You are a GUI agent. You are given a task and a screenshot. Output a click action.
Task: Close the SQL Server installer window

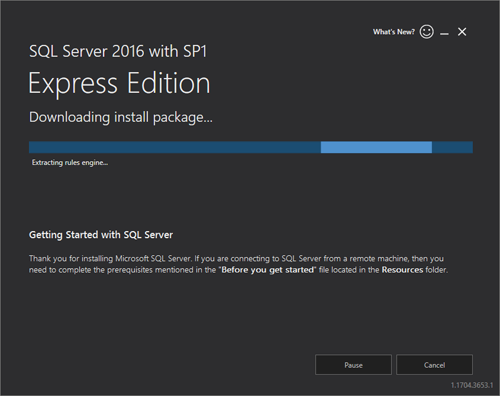(462, 32)
